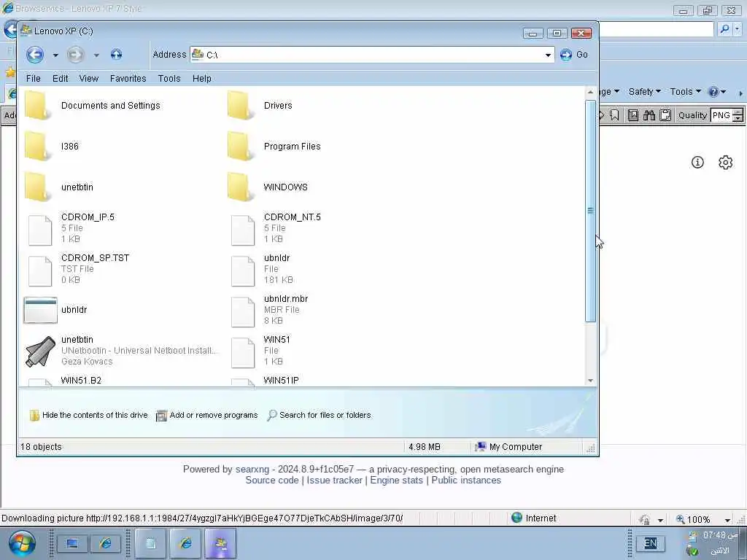
Task: Select the Drivers folder
Action: click(260, 105)
